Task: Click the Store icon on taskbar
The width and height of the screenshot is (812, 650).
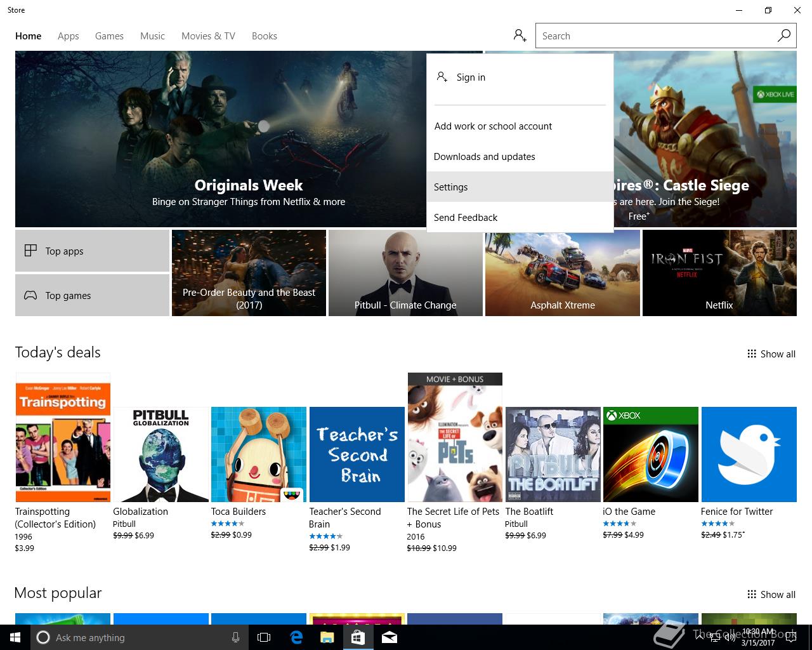Action: click(358, 637)
